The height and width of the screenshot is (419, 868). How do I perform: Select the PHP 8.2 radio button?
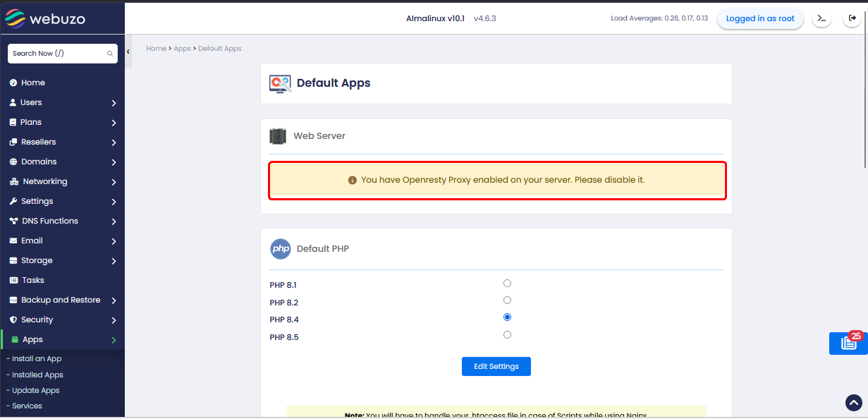[507, 300]
